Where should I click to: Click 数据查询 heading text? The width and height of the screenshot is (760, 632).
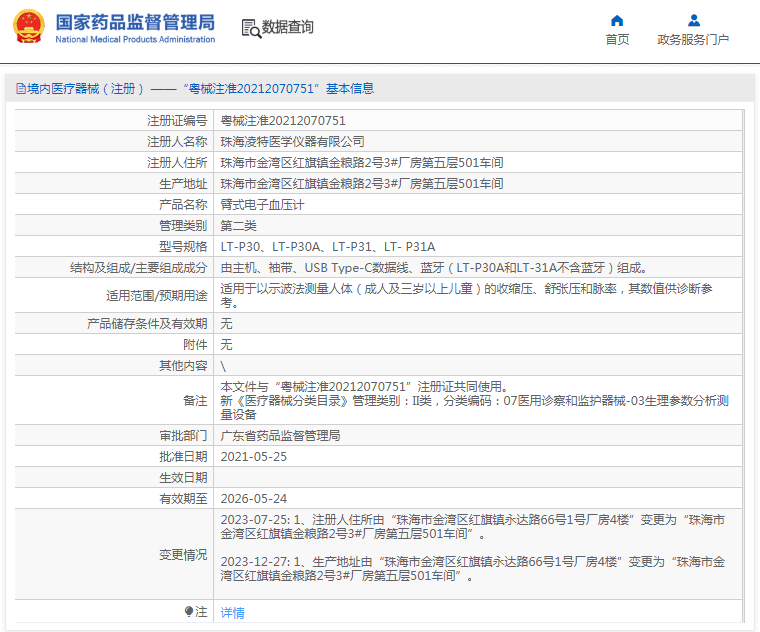[x=288, y=27]
